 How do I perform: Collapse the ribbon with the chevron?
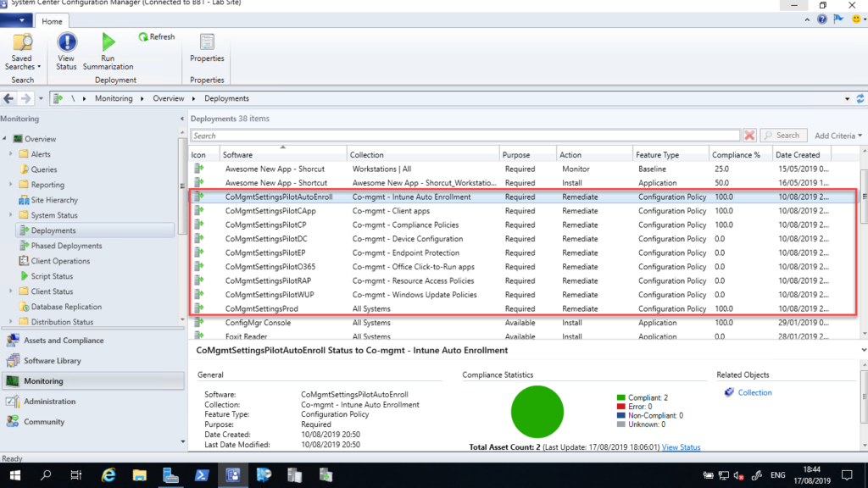[x=807, y=19]
